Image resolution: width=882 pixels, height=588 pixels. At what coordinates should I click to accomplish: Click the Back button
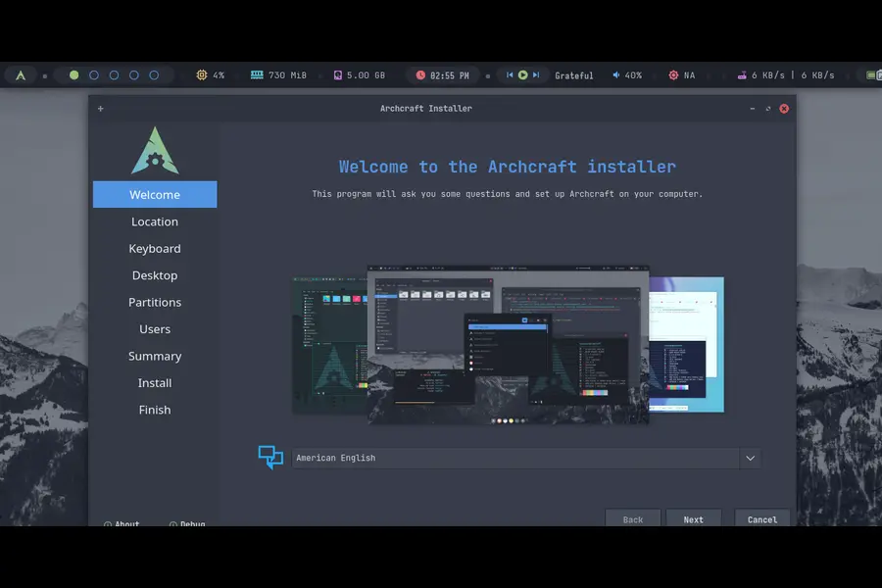coord(633,518)
